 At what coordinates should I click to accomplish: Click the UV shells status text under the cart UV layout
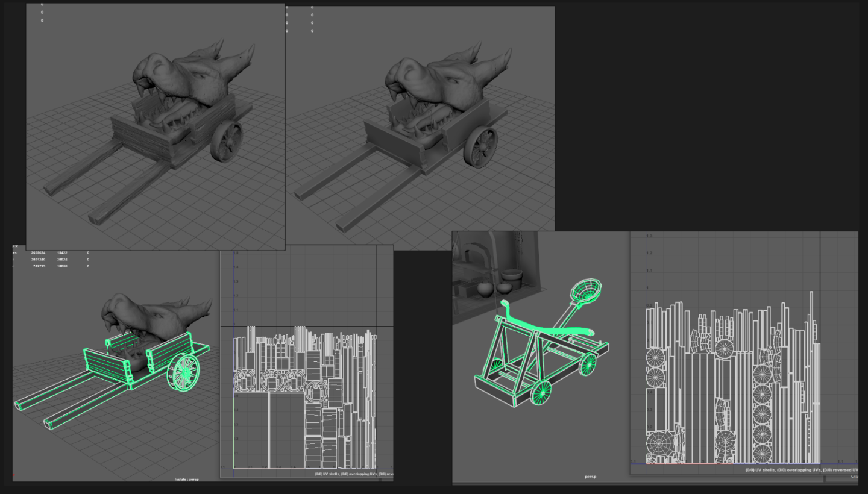coord(353,474)
